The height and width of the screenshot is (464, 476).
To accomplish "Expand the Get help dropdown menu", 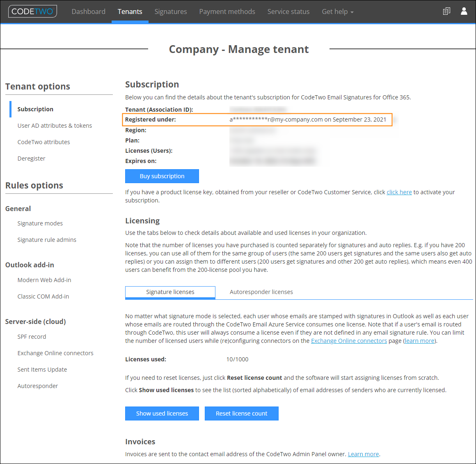I will pos(338,11).
